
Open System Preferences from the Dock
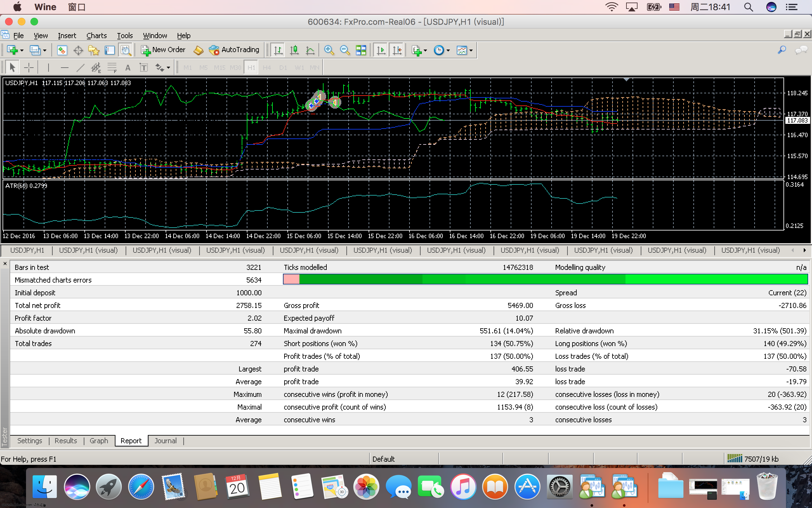pyautogui.click(x=559, y=487)
